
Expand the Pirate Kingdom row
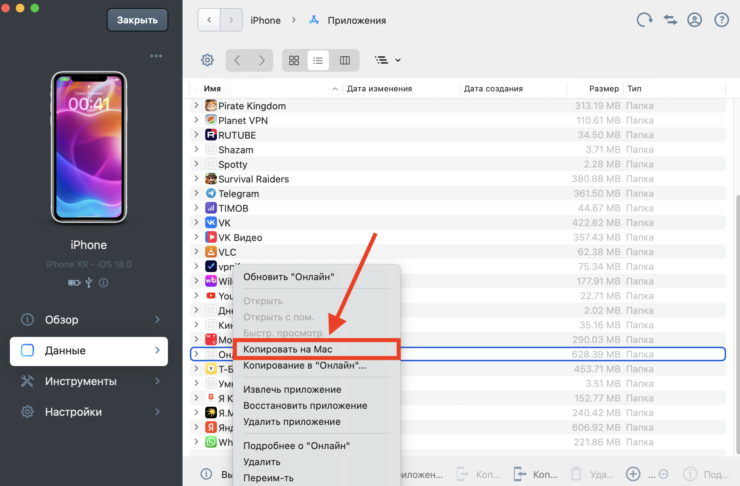click(x=196, y=105)
